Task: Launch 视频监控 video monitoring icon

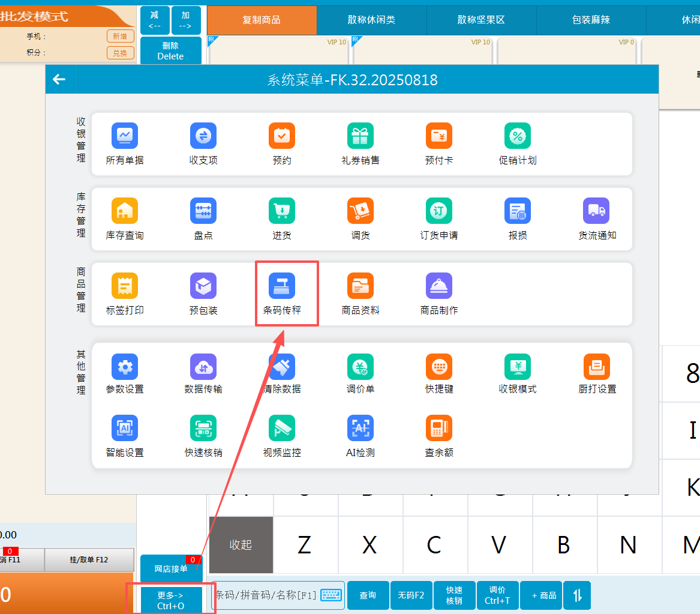Action: pyautogui.click(x=282, y=429)
